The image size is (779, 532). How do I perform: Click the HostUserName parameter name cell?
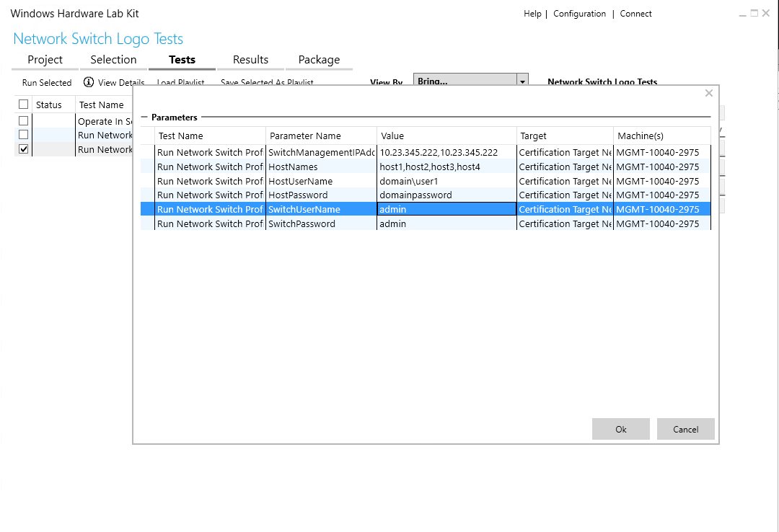[x=321, y=182]
